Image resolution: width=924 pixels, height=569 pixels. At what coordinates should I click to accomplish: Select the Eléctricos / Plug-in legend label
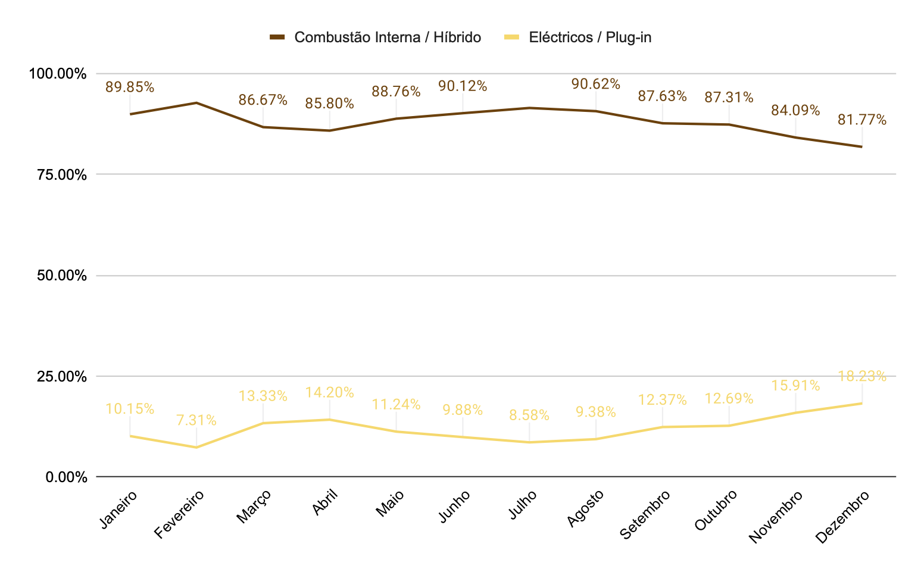(590, 37)
